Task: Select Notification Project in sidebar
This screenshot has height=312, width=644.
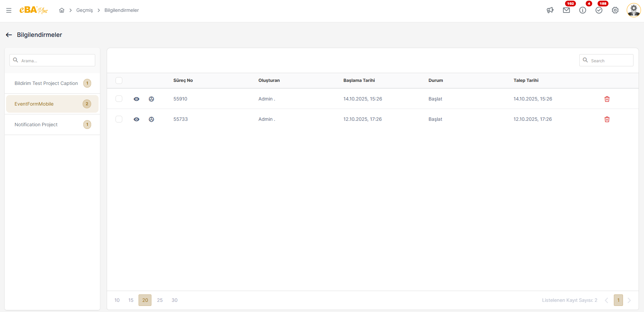Action: (36, 125)
